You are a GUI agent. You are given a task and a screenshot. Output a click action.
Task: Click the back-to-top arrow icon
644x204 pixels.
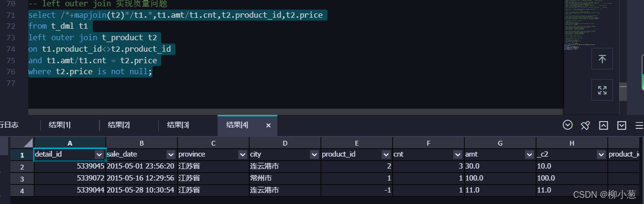(602, 59)
